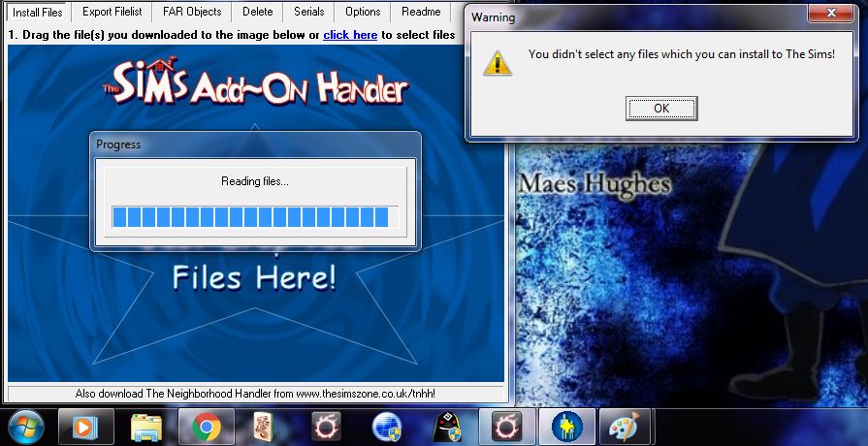Open the Windows Start menu
Viewport: 868px width, 446px height.
coord(25,428)
